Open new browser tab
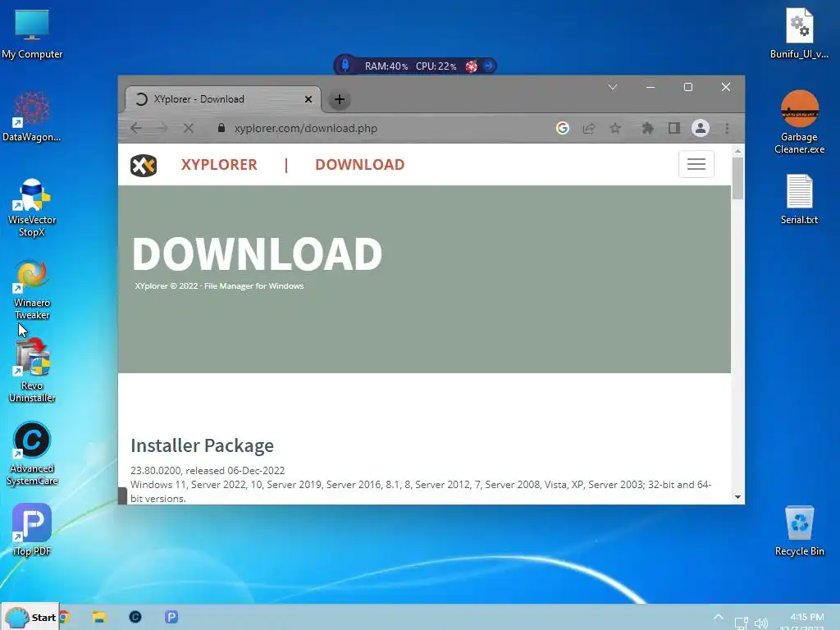This screenshot has width=840, height=630. click(339, 99)
